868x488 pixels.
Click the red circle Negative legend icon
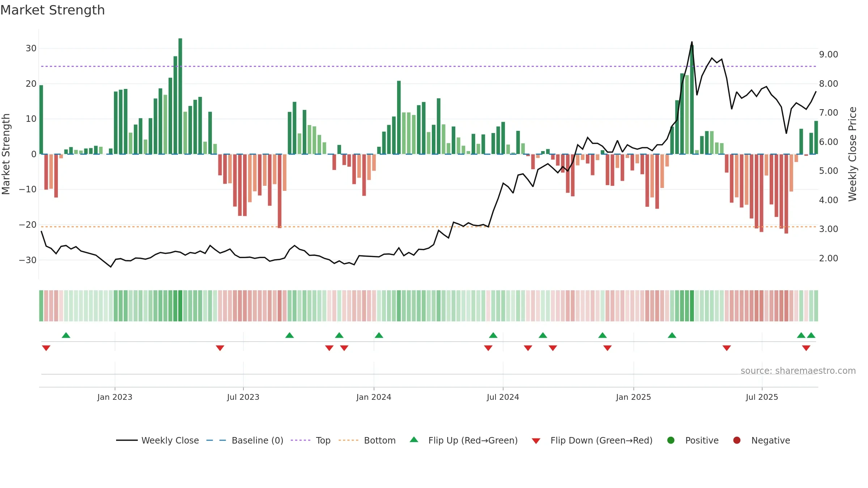[737, 440]
